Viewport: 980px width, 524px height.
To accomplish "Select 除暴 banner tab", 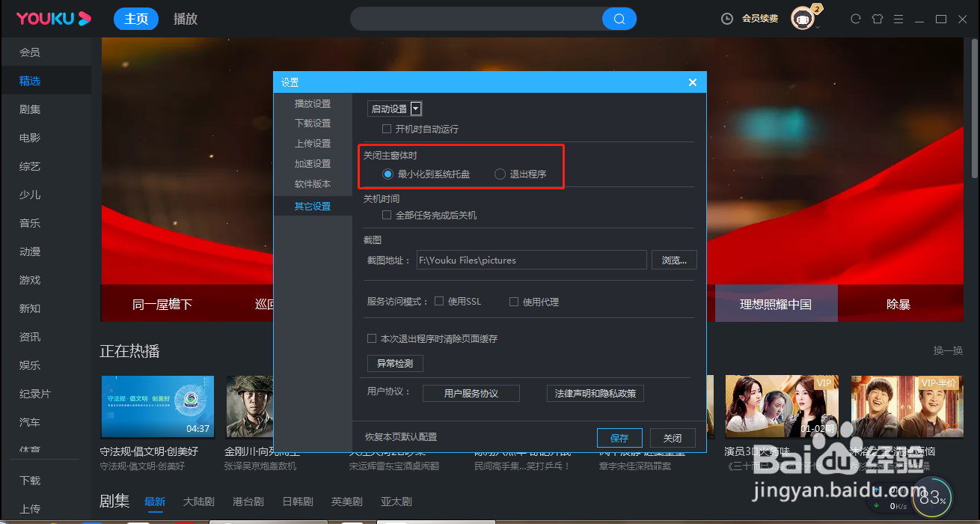I will pos(898,304).
